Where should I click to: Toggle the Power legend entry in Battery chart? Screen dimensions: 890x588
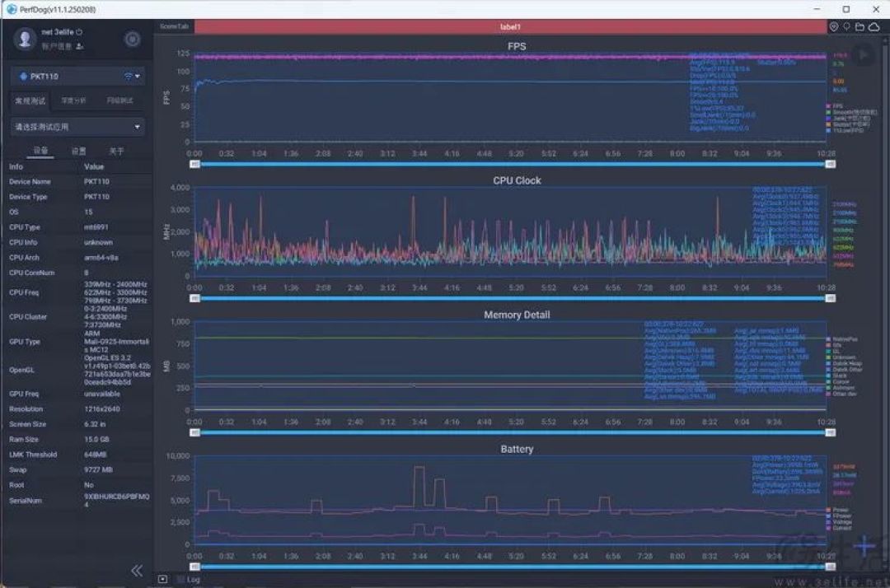[x=838, y=510]
